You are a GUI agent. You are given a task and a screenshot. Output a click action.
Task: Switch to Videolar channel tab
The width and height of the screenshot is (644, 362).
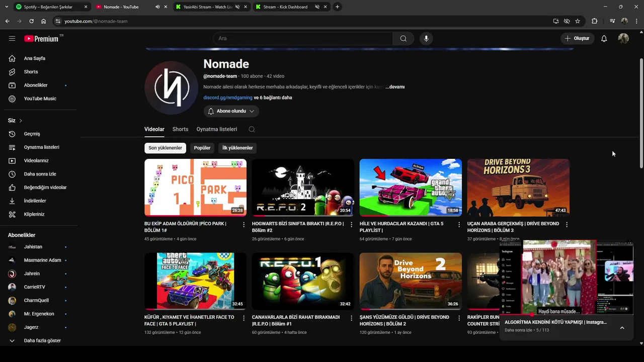coord(154,129)
